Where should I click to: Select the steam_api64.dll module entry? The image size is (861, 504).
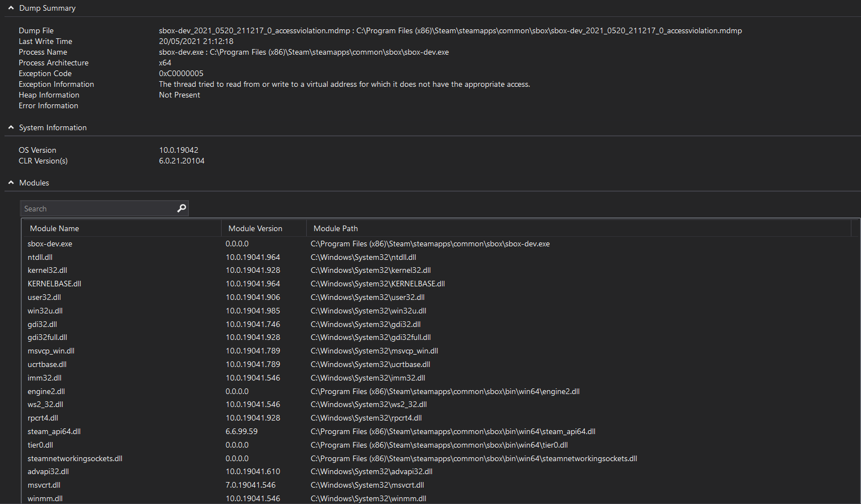click(x=54, y=431)
